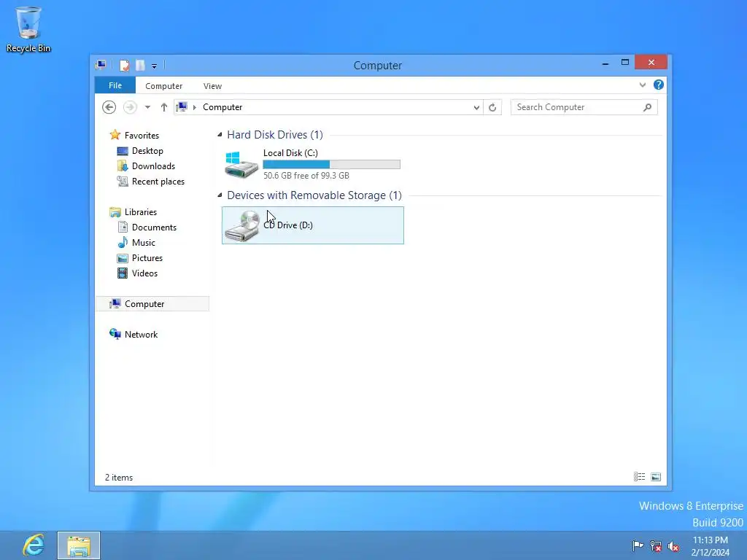Open the View ribbon tab
This screenshot has height=560, width=747.
coord(212,86)
